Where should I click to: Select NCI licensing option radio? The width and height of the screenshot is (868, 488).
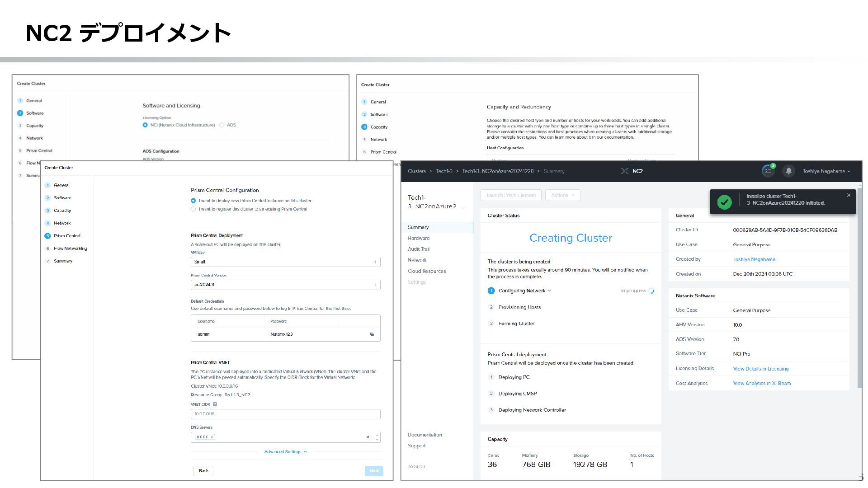click(x=145, y=125)
